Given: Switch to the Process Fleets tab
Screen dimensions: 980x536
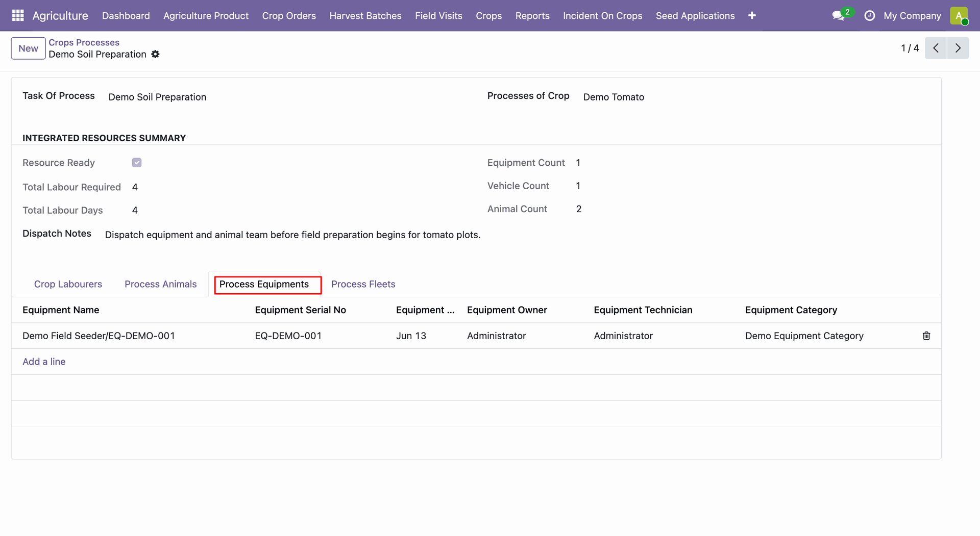Looking at the screenshot, I should point(363,284).
